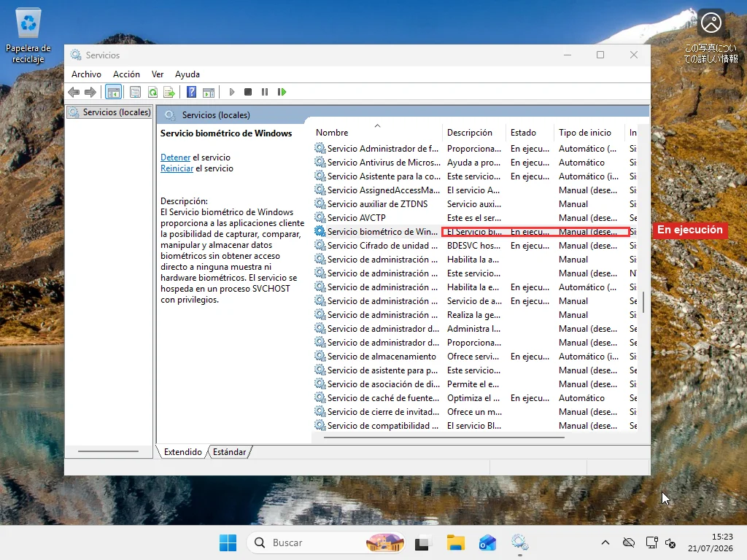Open the Ver menu
This screenshot has width=747, height=560.
click(158, 74)
